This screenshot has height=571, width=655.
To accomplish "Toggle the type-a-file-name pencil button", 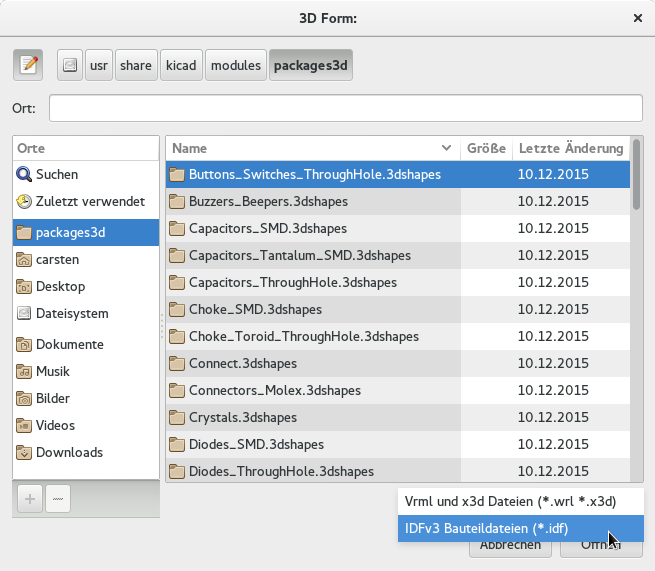I will pos(28,66).
